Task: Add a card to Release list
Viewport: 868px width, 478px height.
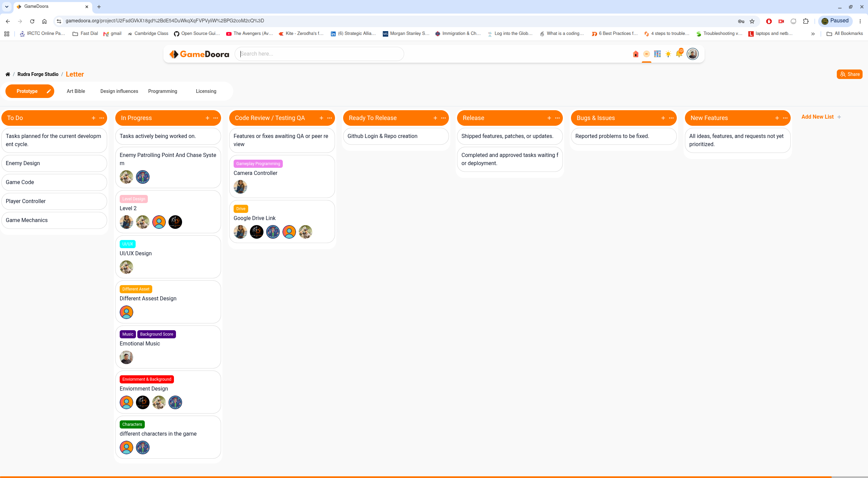Action: (549, 118)
